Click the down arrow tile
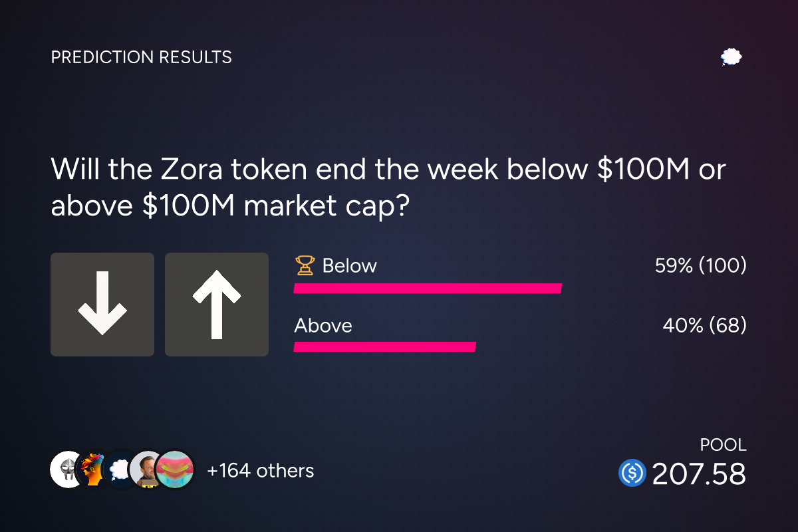The width and height of the screenshot is (798, 532). 102,305
